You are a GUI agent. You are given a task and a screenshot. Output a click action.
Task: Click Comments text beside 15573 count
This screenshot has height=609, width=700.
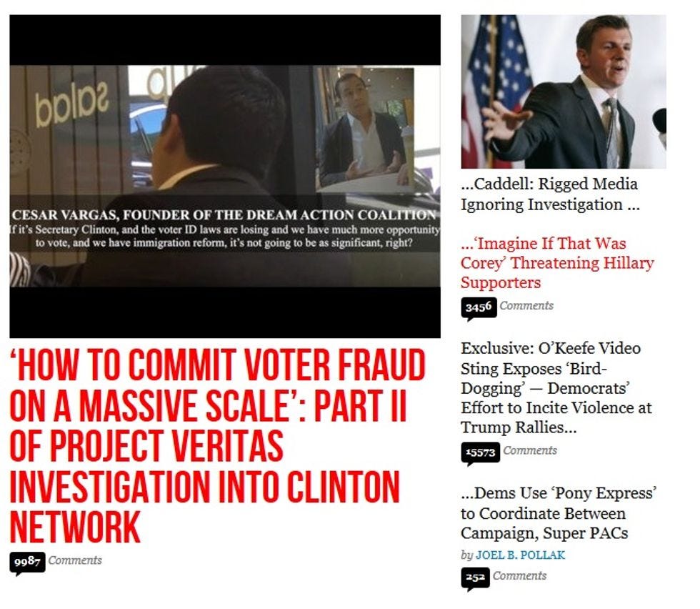[x=530, y=450]
